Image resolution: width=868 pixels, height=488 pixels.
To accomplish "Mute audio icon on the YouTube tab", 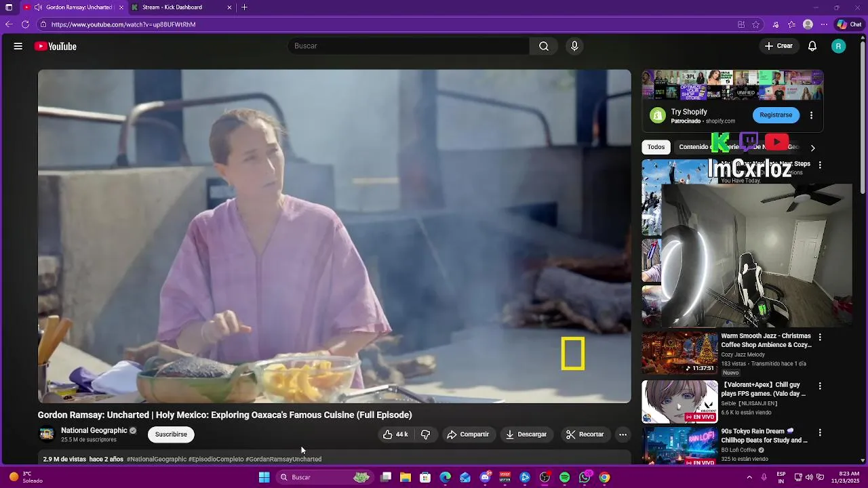I will pyautogui.click(x=38, y=7).
